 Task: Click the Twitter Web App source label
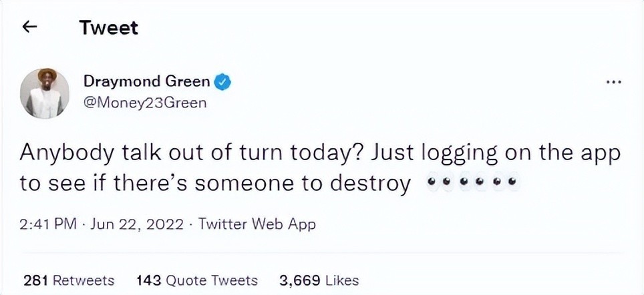257,224
